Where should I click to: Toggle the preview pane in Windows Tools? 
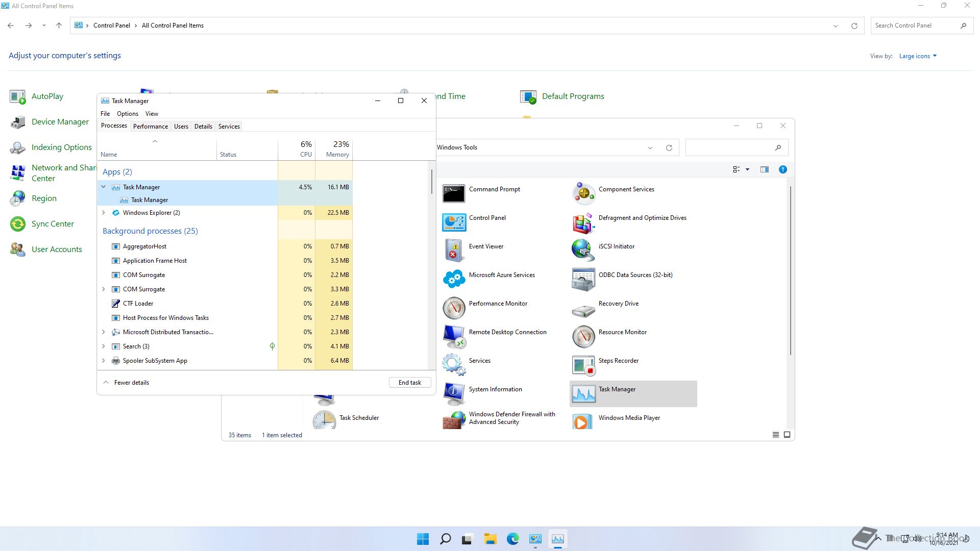[x=764, y=169]
